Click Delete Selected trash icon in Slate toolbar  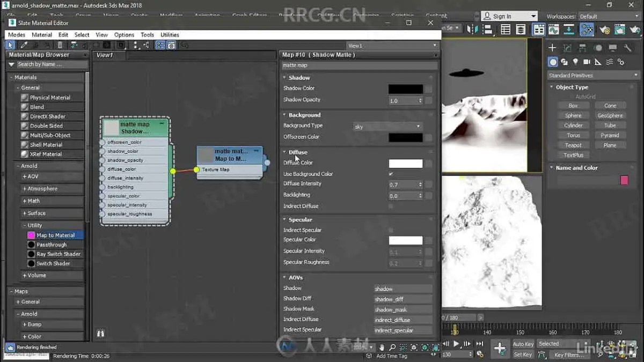(60, 45)
